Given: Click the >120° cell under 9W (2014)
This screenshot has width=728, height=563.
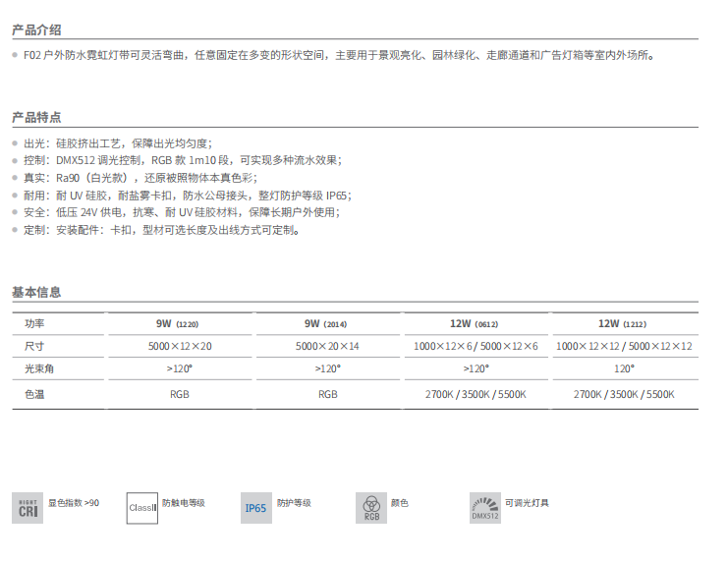Looking at the screenshot, I should click(x=328, y=368).
